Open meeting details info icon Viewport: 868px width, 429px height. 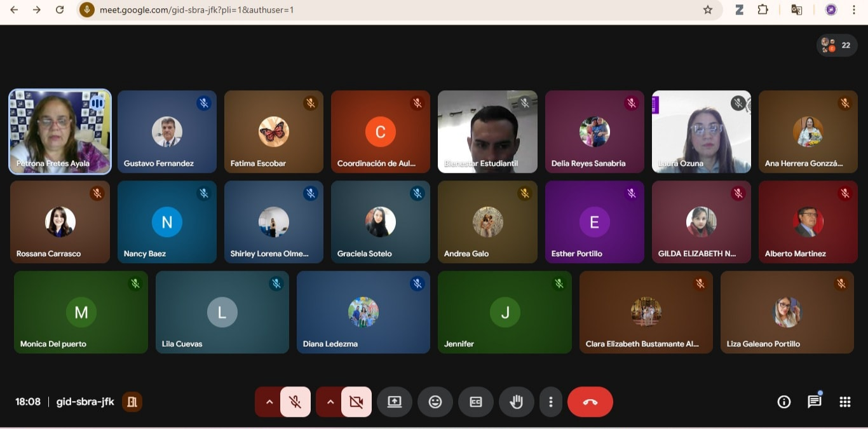pos(784,402)
